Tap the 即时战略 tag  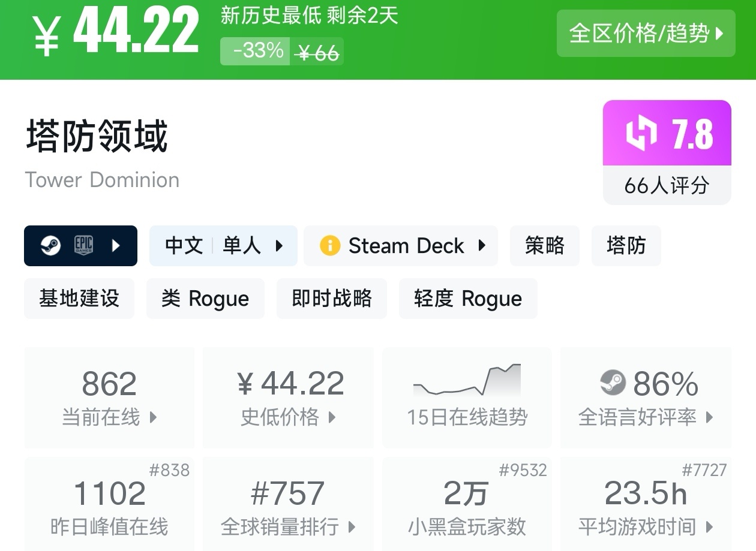pos(331,299)
